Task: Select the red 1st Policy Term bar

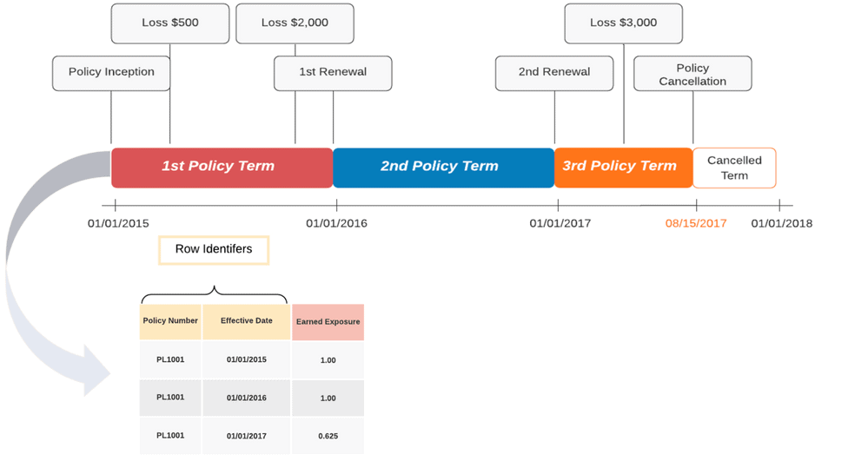Action: coord(222,168)
